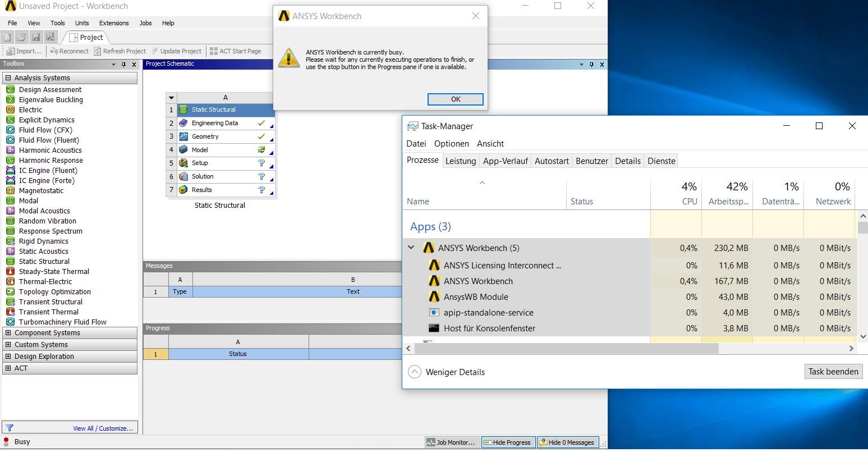
Task: Click the View All / Customize link
Action: tap(103, 428)
